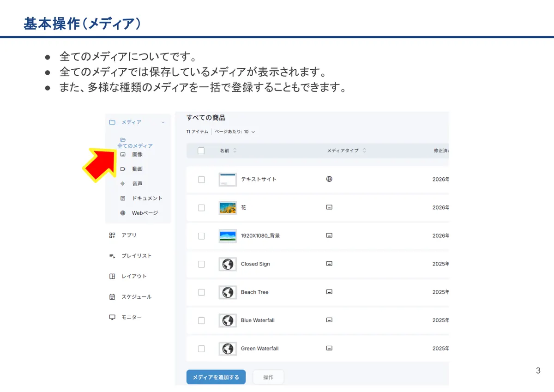This screenshot has height=392, width=554.
Task: Check the Green Waterfall row checkbox
Action: tap(201, 349)
